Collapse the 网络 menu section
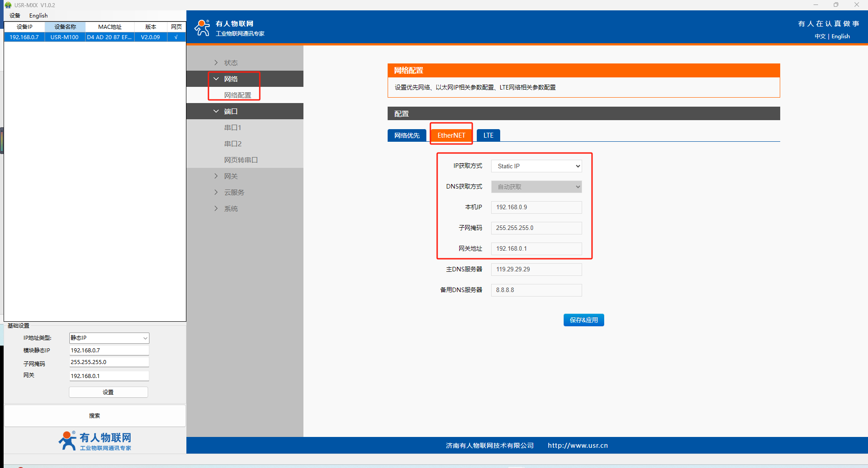The image size is (868, 468). pos(231,79)
